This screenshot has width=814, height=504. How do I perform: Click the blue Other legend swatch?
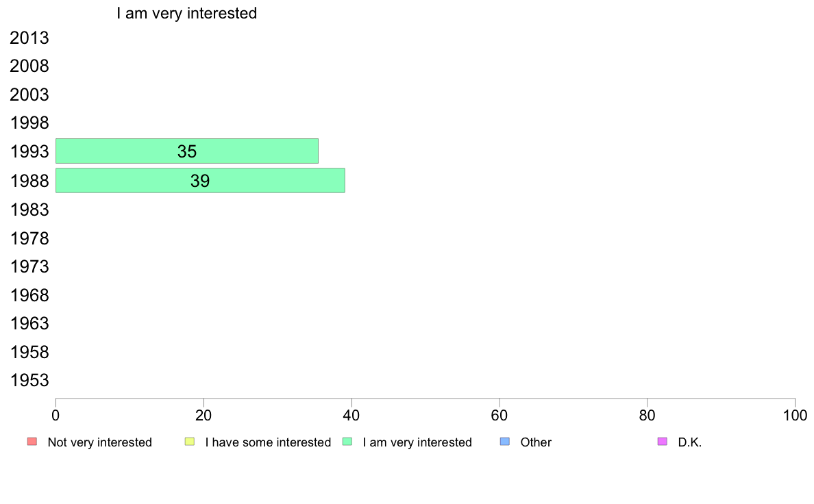[x=504, y=442]
